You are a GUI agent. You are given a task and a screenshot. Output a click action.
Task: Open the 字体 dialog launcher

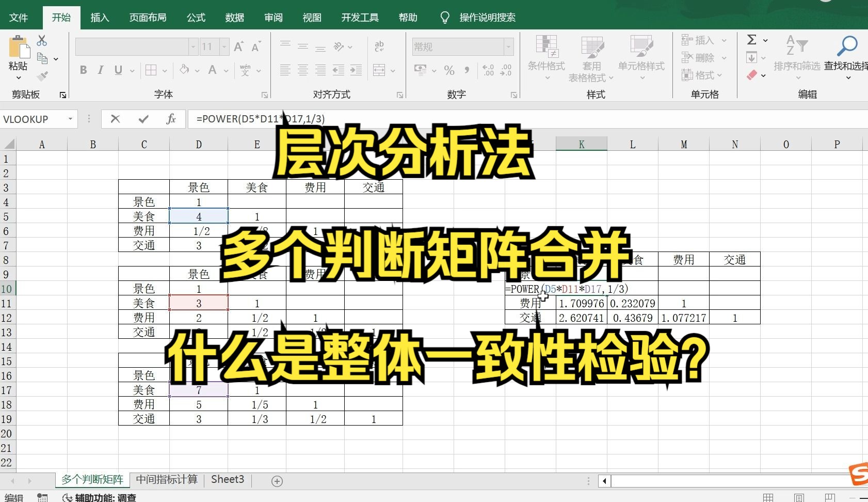[265, 95]
